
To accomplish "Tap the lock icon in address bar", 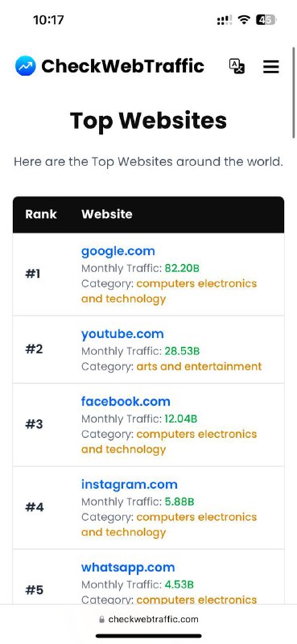I will pyautogui.click(x=102, y=619).
